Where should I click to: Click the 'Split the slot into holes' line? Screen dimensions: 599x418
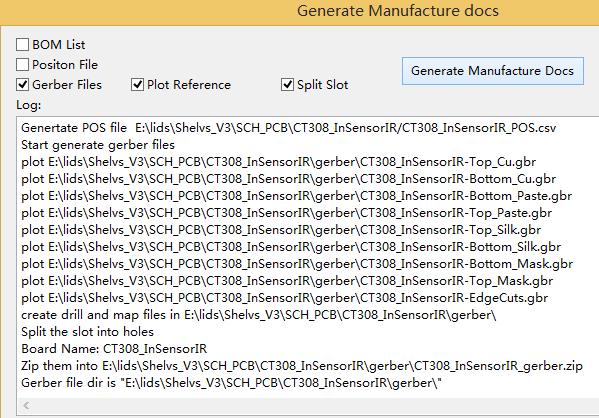pyautogui.click(x=87, y=332)
